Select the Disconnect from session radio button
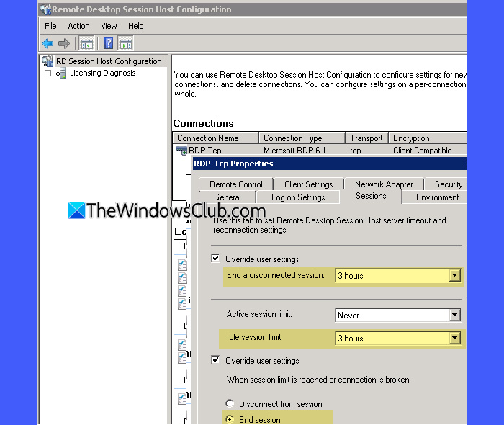Image resolution: width=504 pixels, height=425 pixels. pyautogui.click(x=230, y=403)
